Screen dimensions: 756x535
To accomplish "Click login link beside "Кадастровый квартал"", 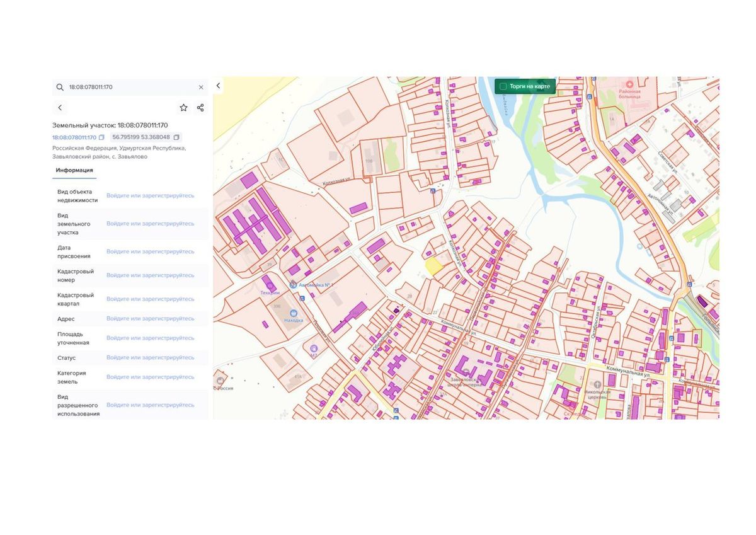I will click(x=150, y=299).
